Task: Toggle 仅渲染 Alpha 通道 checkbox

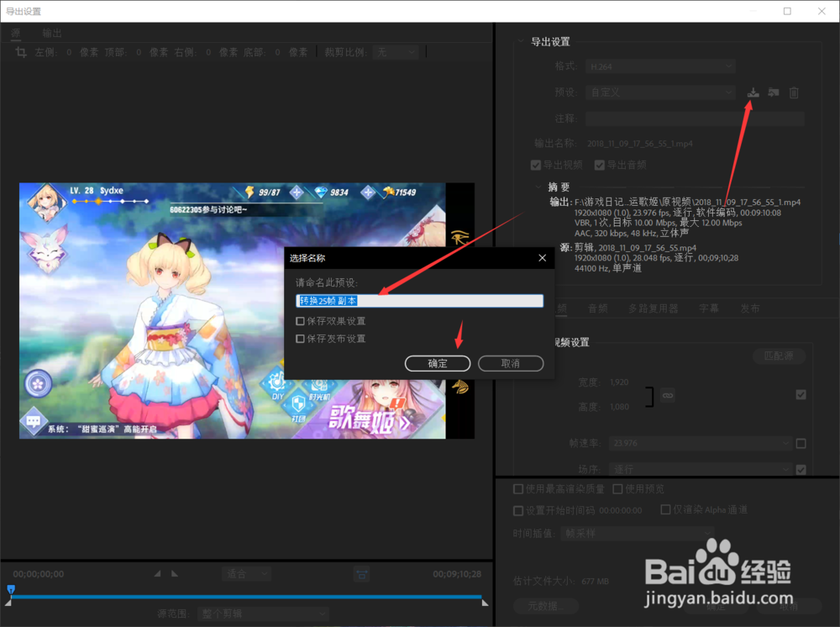Action: coord(665,509)
